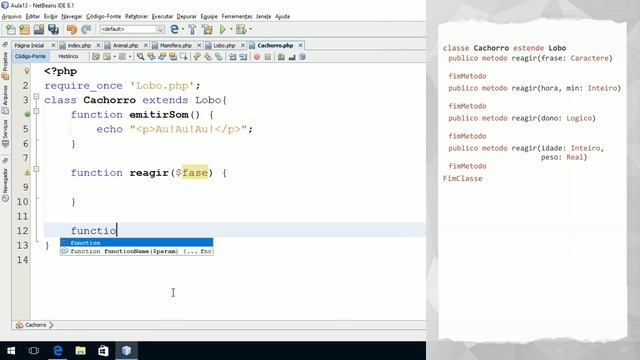Open the Código-Fonte menu
The width and height of the screenshot is (640, 360).
[103, 16]
